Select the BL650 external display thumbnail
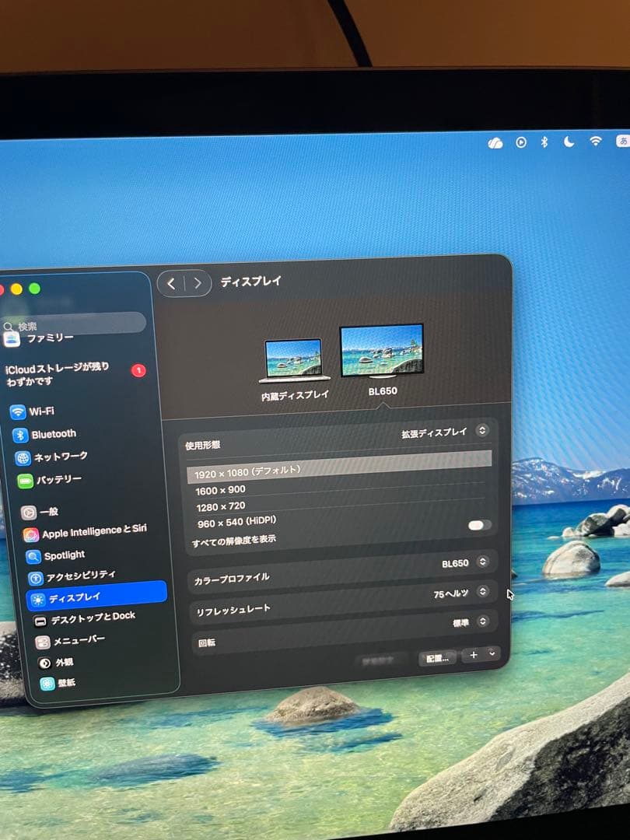The image size is (630, 840). tap(381, 352)
